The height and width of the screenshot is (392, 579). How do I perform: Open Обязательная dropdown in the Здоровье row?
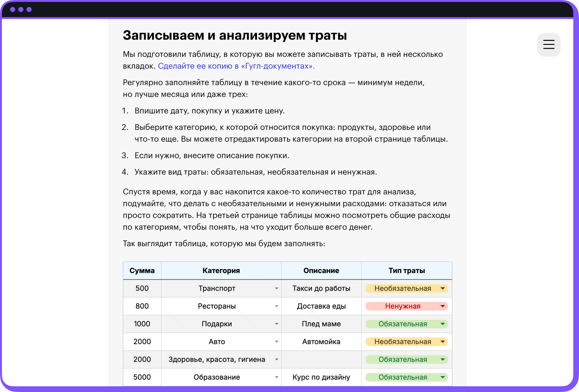coord(406,359)
